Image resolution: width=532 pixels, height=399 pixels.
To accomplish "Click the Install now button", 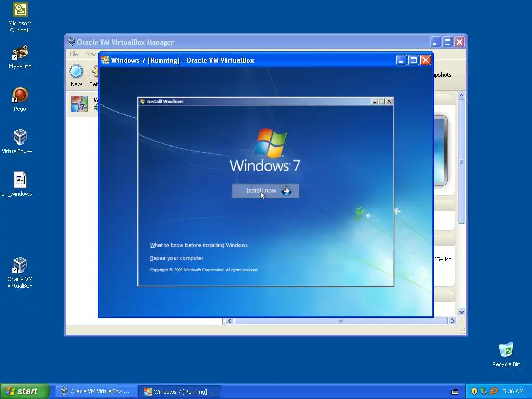I will 265,191.
